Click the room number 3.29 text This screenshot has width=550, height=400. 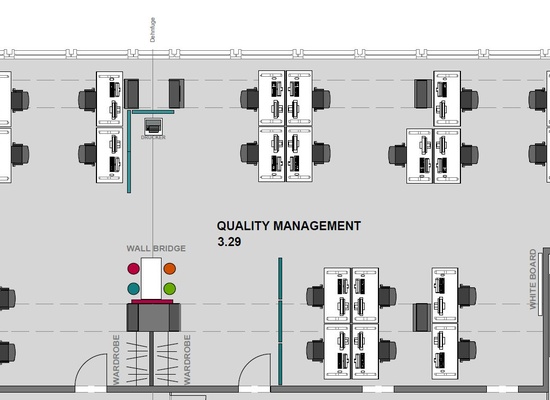(229, 242)
